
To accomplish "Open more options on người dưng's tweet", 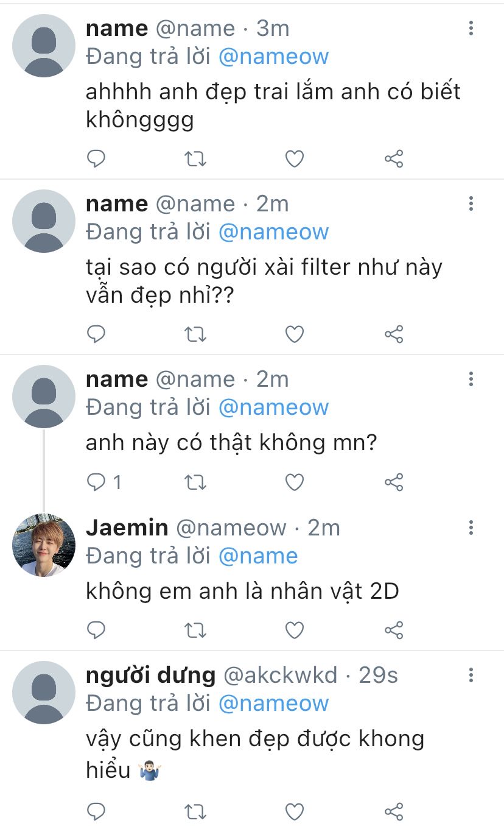I will coord(471,675).
